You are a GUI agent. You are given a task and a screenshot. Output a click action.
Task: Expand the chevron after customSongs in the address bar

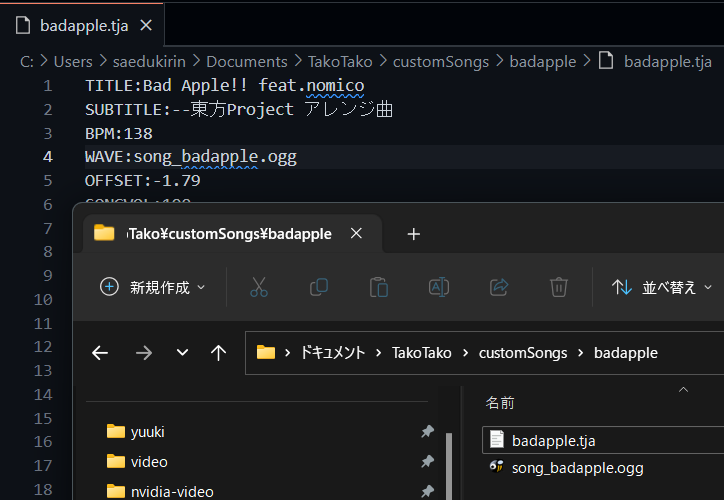[x=580, y=353]
